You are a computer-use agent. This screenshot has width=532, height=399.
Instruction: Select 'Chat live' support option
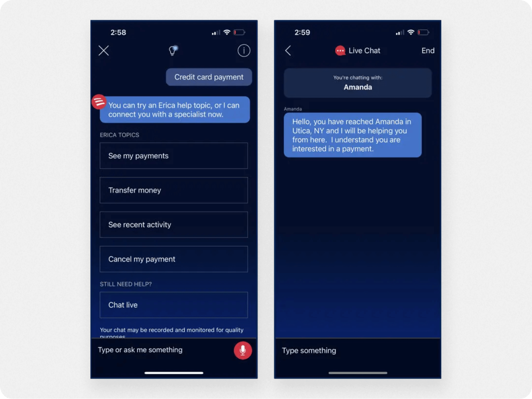(x=174, y=305)
